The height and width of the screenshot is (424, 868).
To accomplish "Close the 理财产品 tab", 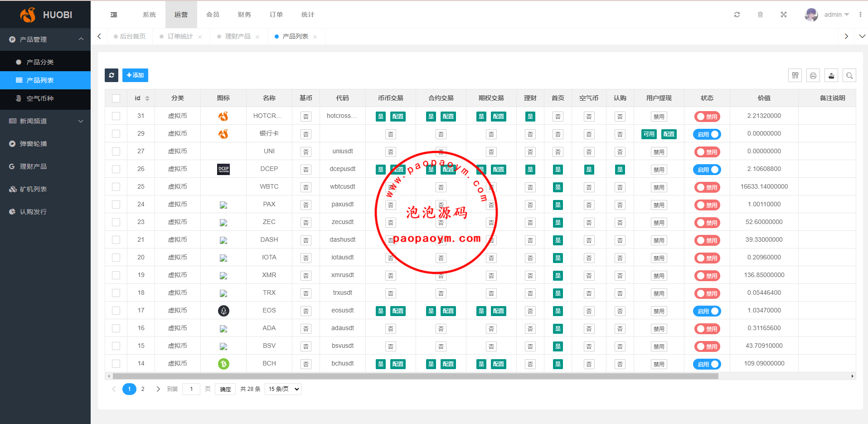I will pyautogui.click(x=257, y=37).
